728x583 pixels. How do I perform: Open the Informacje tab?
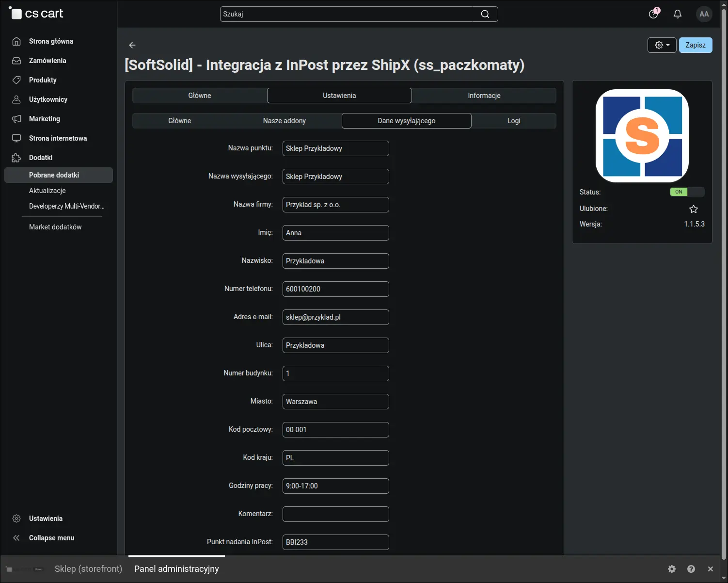[484, 96]
